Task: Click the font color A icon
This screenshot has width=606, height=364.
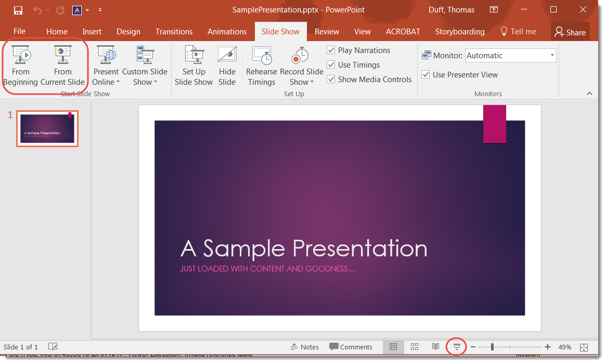Action: tap(77, 10)
